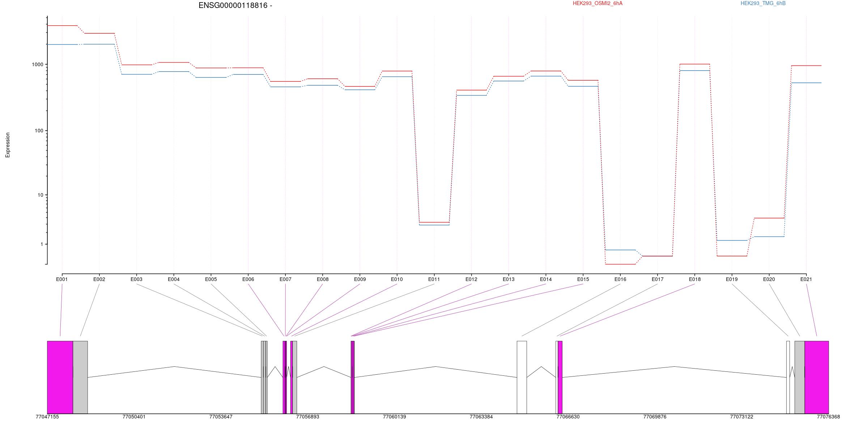868x434 pixels.
Task: Click exon label E017
Action: [658, 279]
